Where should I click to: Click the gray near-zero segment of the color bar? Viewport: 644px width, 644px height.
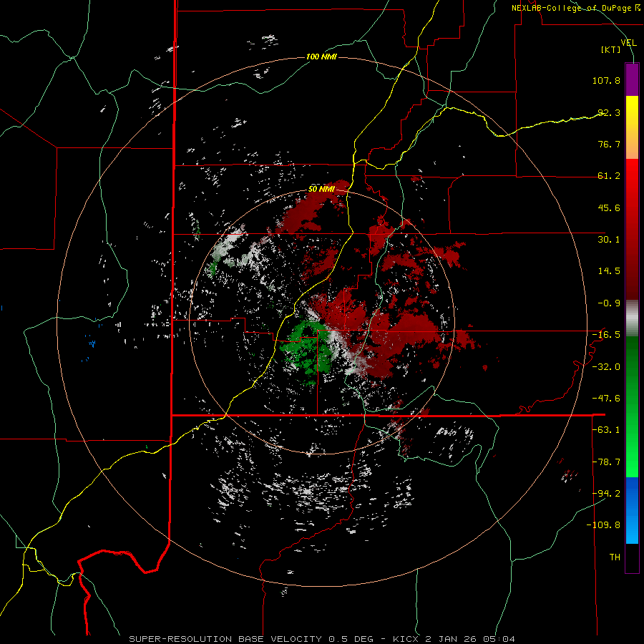click(632, 318)
